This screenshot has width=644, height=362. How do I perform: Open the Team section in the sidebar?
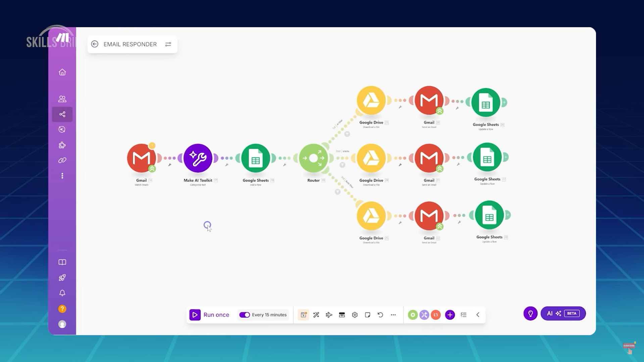click(x=62, y=99)
